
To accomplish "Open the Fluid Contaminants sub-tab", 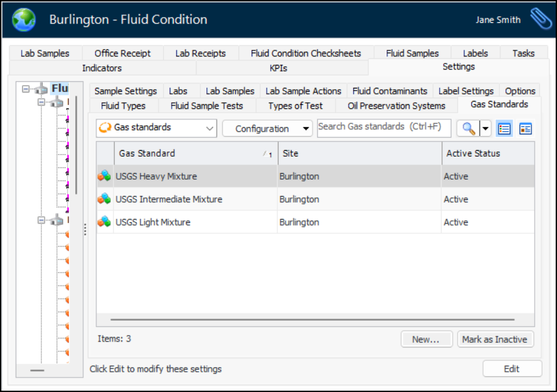I will pos(390,91).
